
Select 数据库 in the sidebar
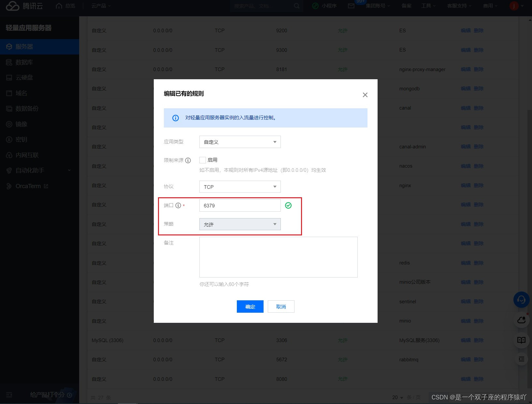click(39, 62)
